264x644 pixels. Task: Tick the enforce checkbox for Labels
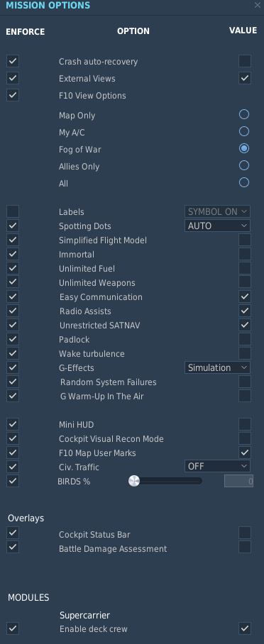coord(13,211)
